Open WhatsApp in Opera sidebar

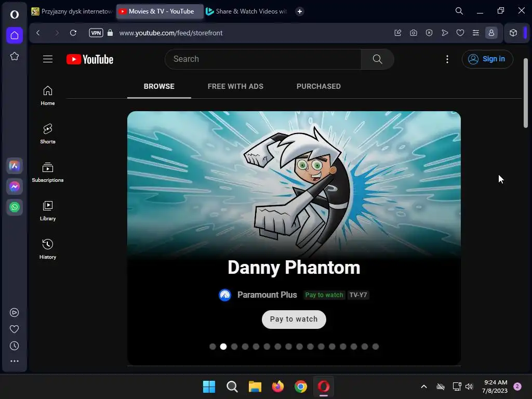click(x=14, y=207)
